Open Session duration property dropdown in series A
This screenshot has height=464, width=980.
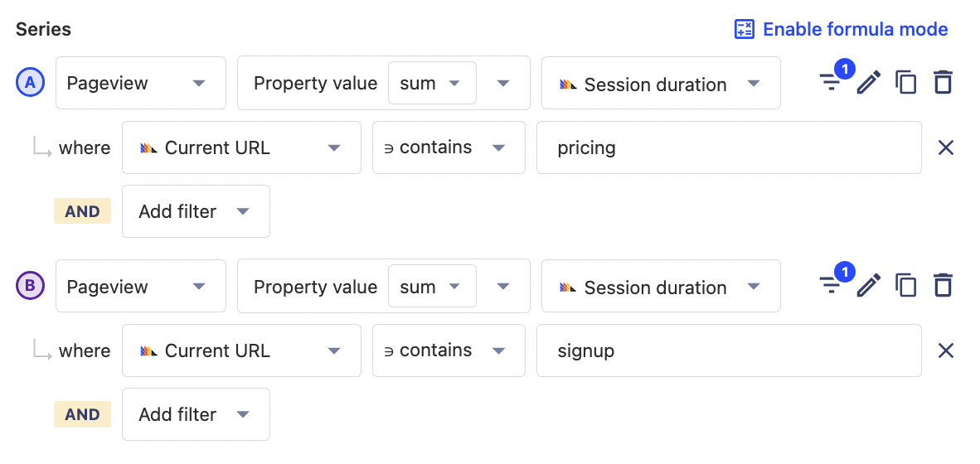pos(660,84)
